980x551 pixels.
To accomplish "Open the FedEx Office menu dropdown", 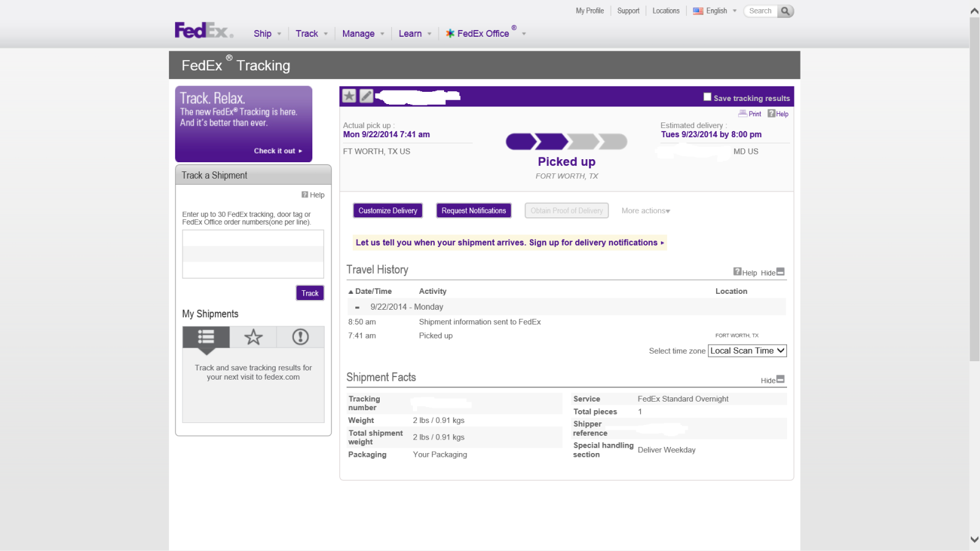I will point(486,34).
